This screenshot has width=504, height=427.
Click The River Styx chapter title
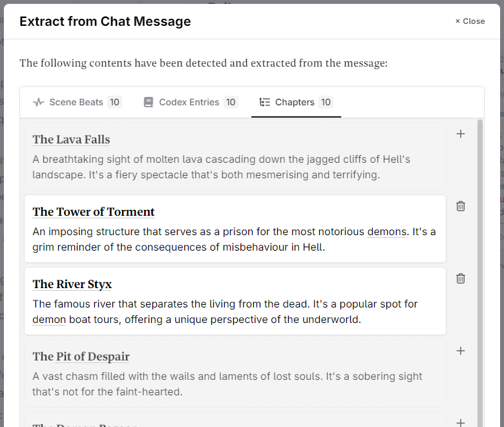72,284
